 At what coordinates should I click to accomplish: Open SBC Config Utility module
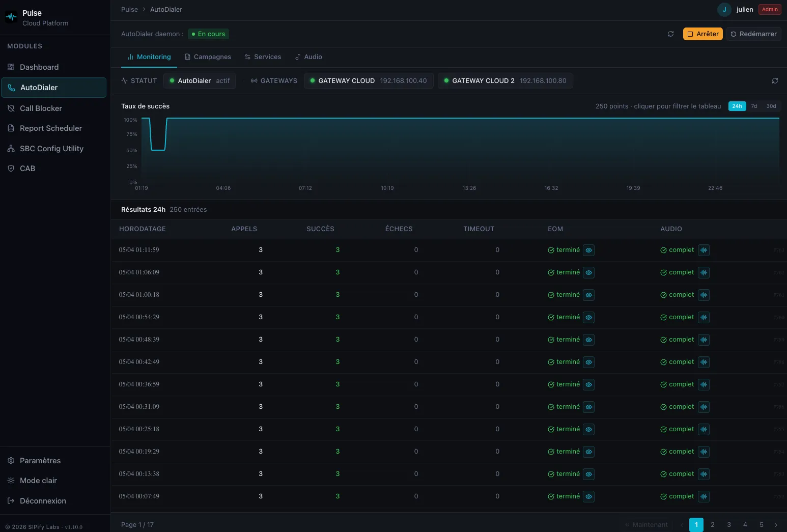[x=53, y=149]
